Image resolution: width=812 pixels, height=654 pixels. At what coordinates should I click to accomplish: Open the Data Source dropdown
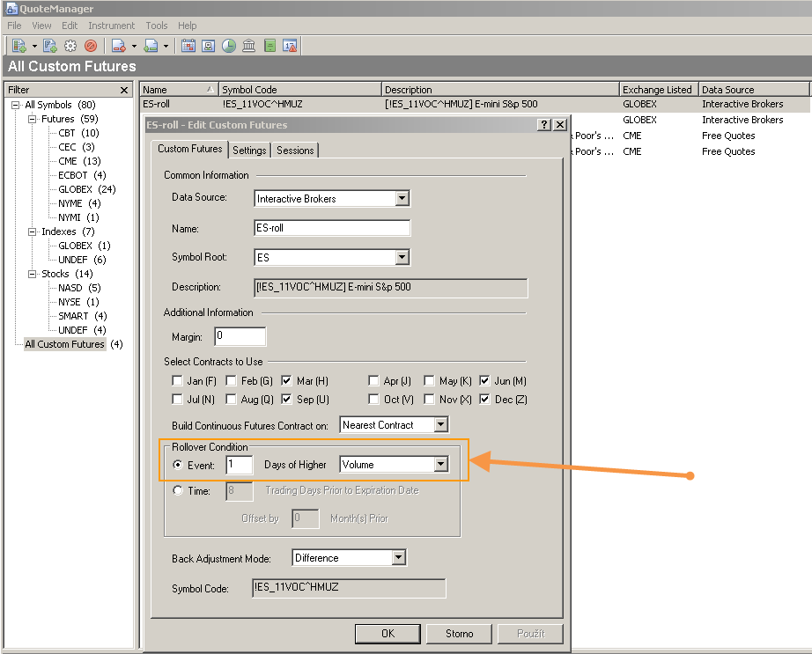click(402, 199)
